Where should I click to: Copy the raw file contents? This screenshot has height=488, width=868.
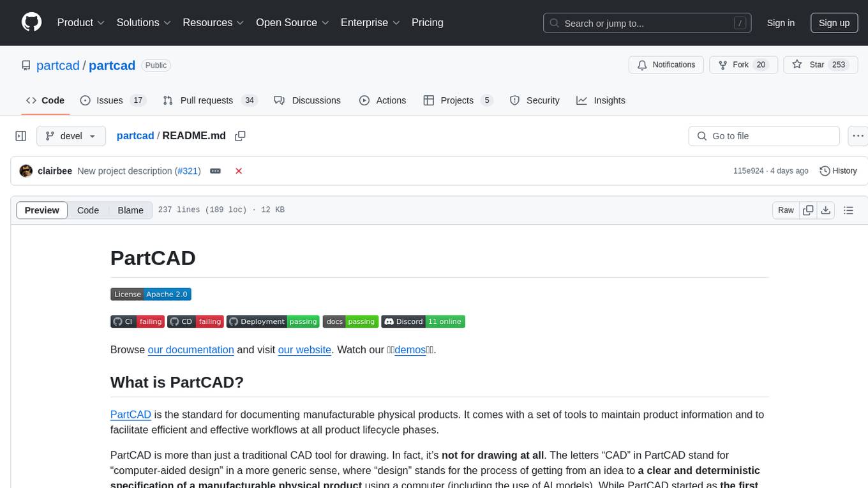(x=808, y=210)
